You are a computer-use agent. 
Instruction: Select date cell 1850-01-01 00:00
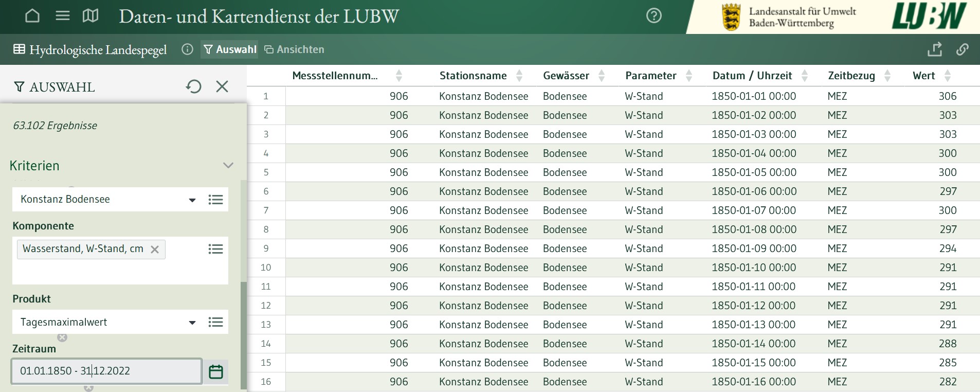[754, 96]
